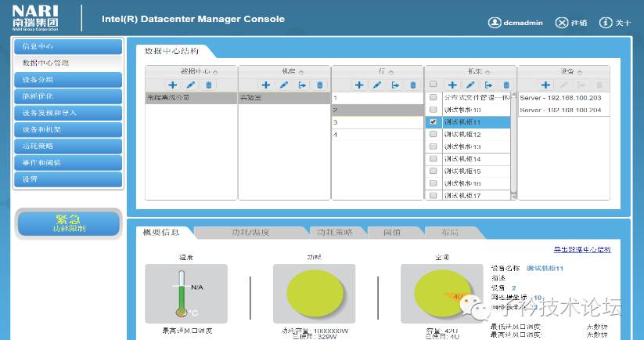This screenshot has width=644, height=340.
Task: Edit the selected row in 行 column
Action: [377, 85]
